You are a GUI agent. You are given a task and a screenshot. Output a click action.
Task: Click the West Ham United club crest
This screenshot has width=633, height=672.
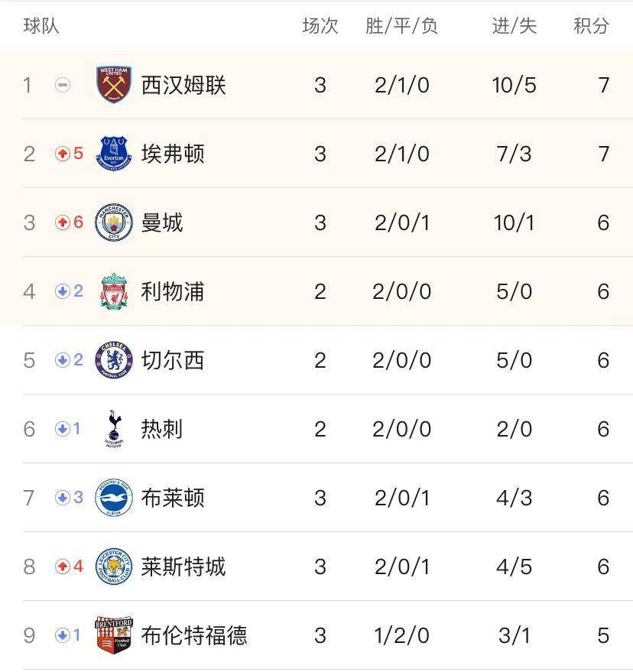pos(114,85)
